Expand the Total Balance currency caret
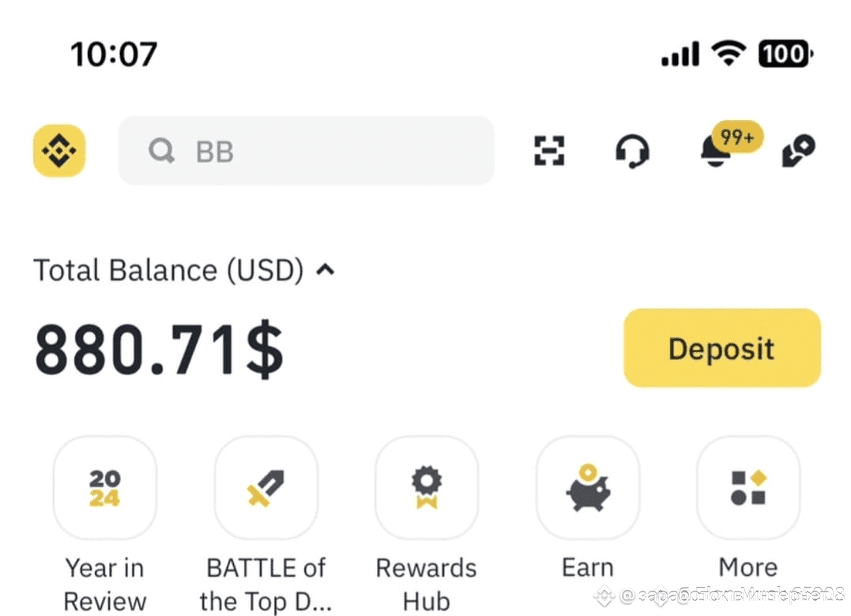 tap(325, 270)
